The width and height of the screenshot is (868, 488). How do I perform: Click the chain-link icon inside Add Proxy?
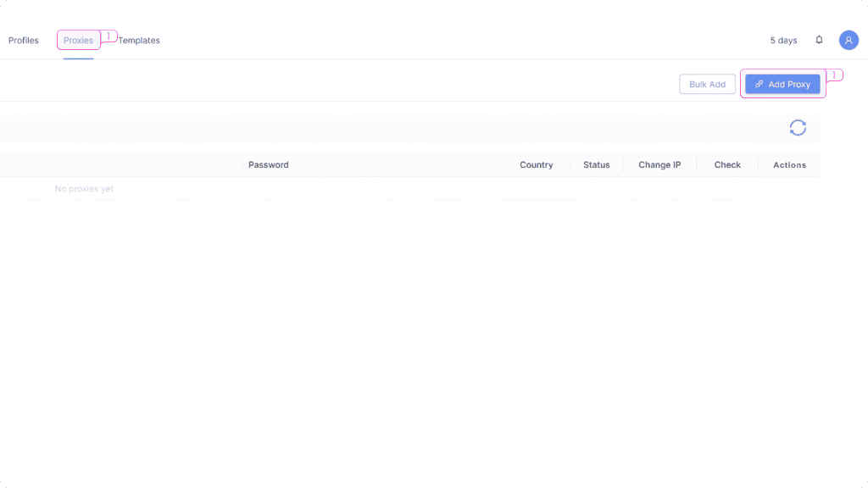[759, 84]
